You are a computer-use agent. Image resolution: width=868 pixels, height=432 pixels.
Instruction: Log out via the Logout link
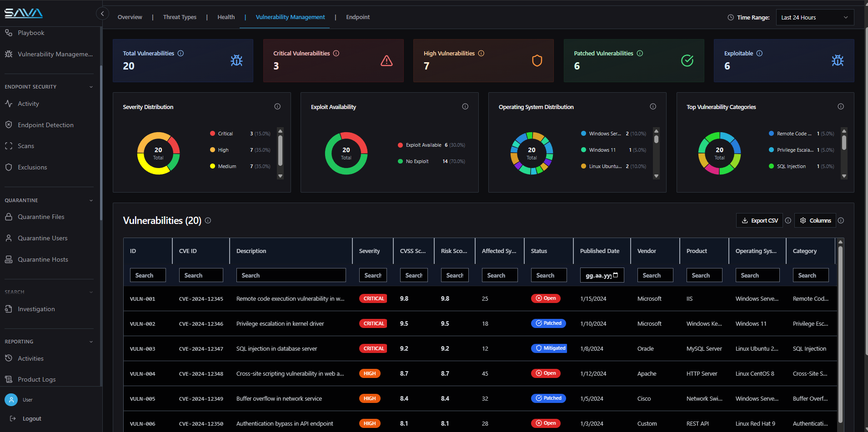pos(26,418)
